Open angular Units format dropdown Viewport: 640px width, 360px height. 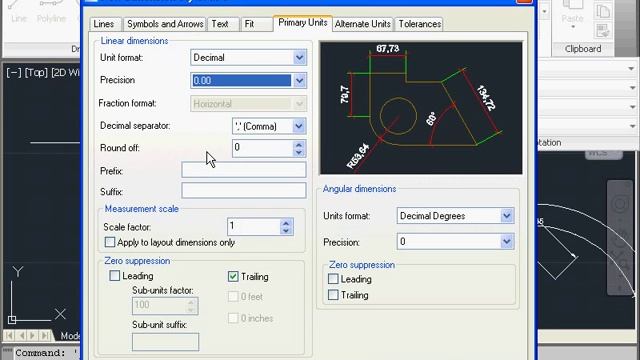tap(507, 216)
